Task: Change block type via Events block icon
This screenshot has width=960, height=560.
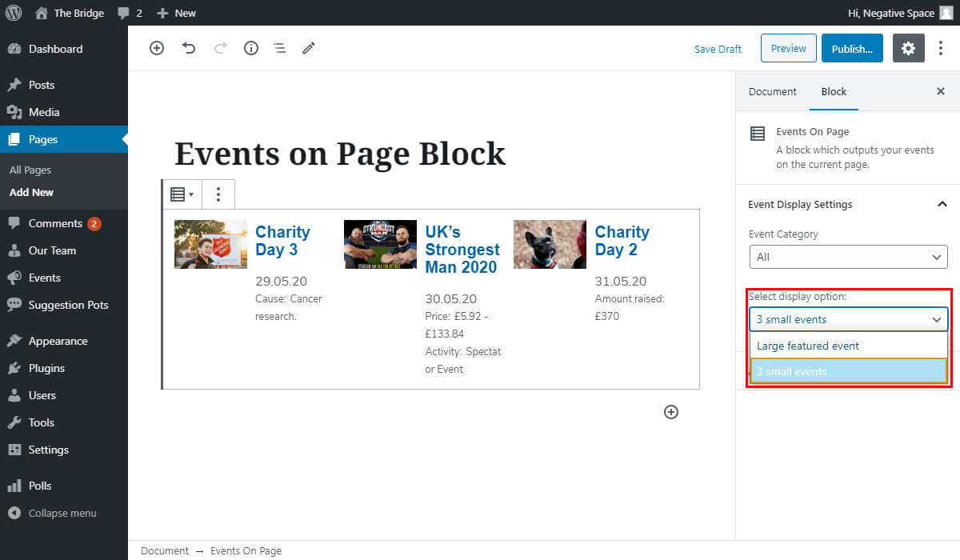Action: [182, 194]
